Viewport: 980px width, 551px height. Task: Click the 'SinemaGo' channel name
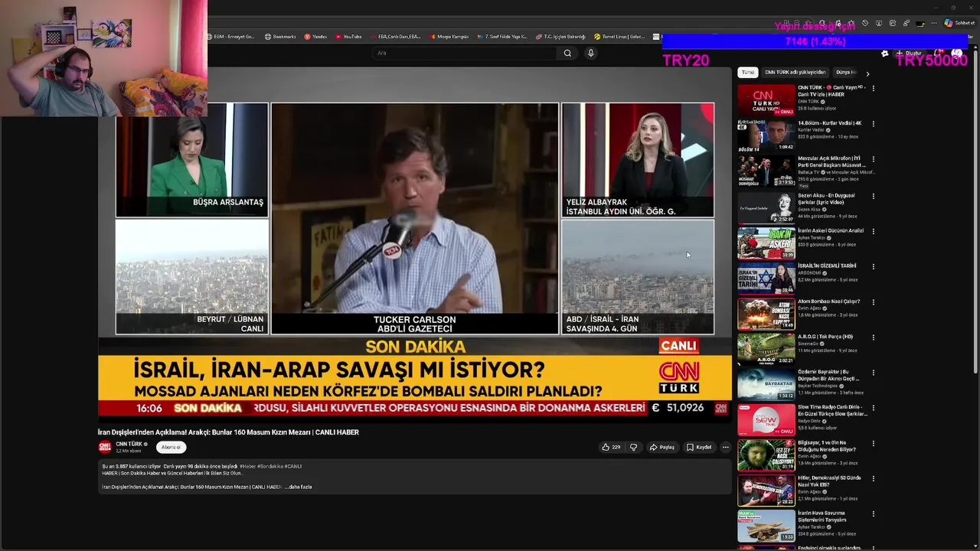(x=808, y=344)
